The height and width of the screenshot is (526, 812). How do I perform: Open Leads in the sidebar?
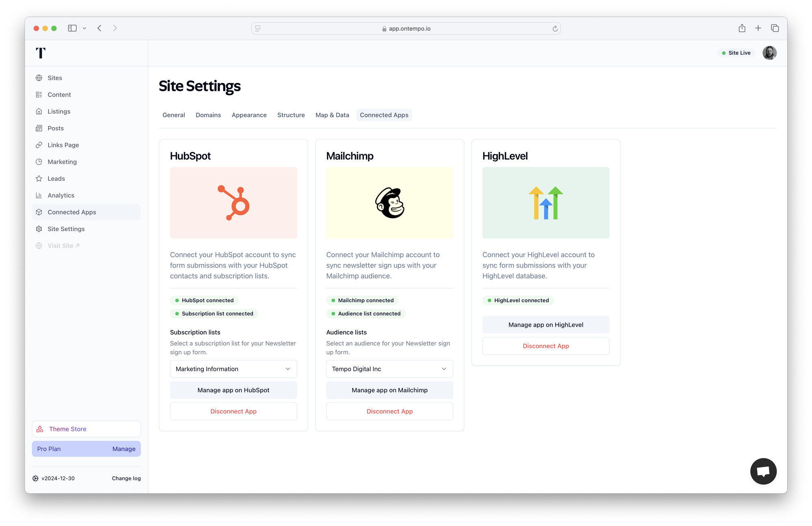(x=86, y=179)
